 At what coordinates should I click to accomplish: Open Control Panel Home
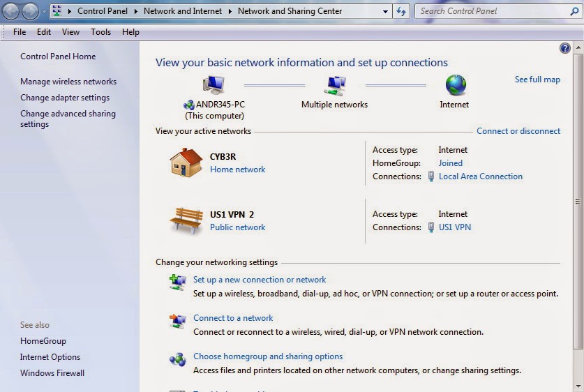pyautogui.click(x=58, y=56)
